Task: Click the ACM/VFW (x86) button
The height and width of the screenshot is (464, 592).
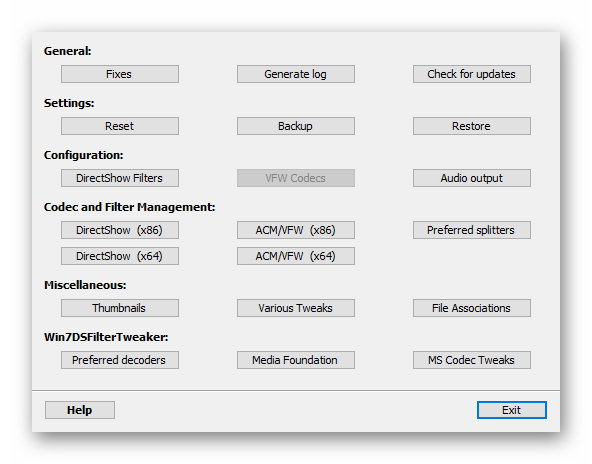Action: point(296,230)
